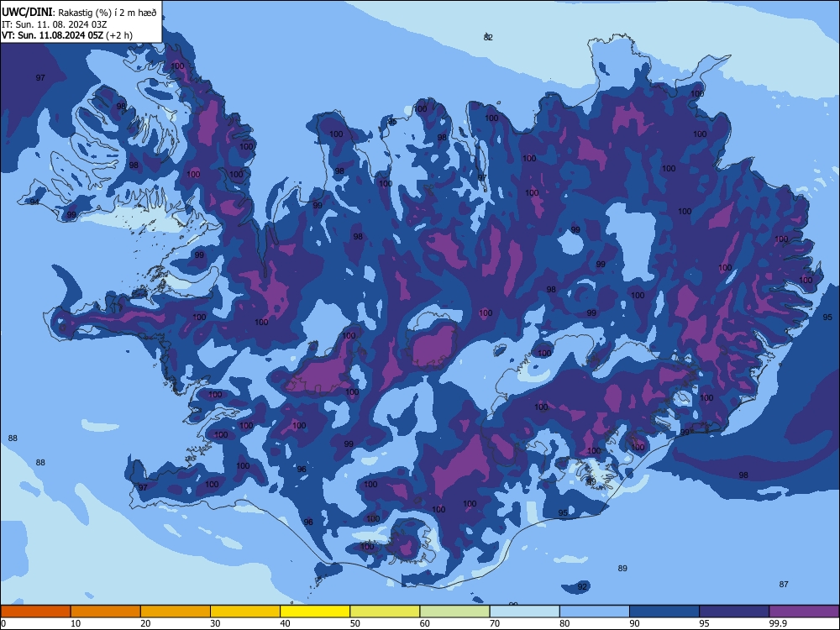The height and width of the screenshot is (630, 840).
Task: Click the dark navy 95–99.9 legend swatch
Action: coord(734,612)
